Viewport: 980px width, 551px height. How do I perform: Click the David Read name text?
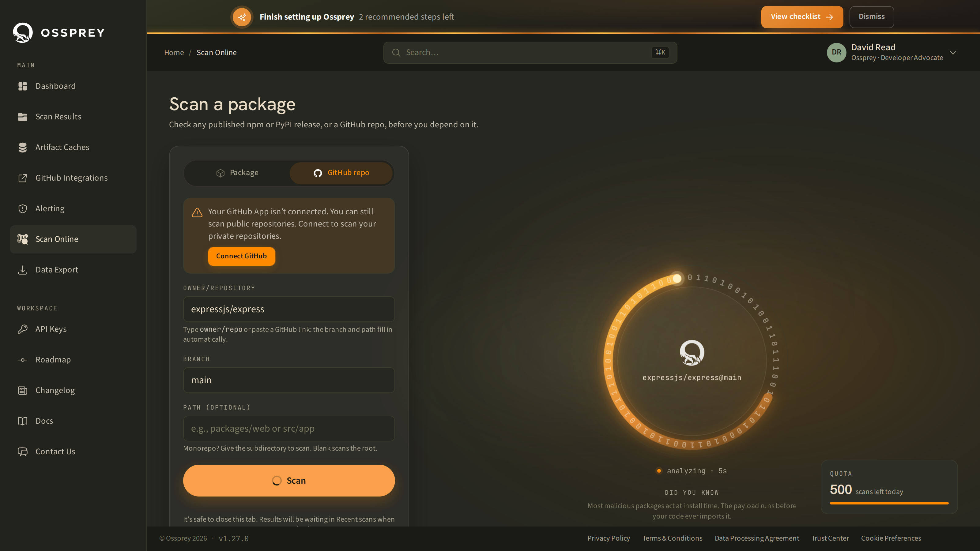(x=873, y=47)
